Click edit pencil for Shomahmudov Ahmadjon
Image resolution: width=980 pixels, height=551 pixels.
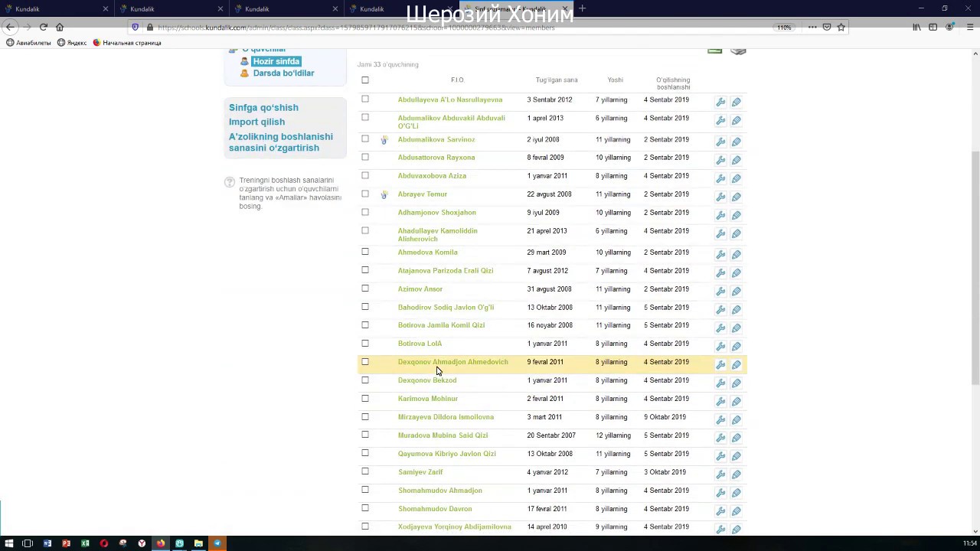point(736,493)
